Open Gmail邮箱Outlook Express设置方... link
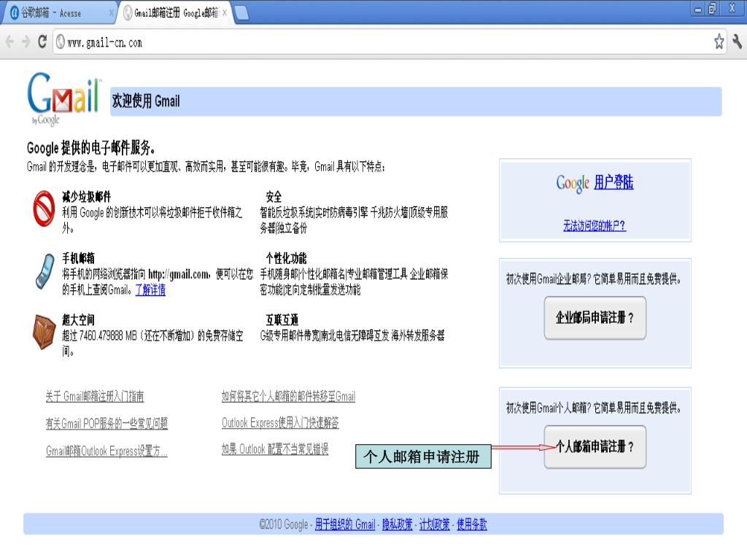Screen dimensions: 747x560 (x=107, y=451)
